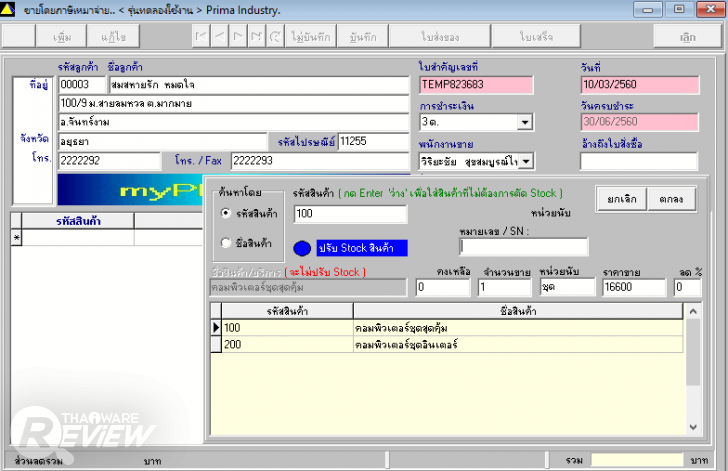Image resolution: width=728 pixels, height=471 pixels.
Task: Click date field 10/03/2560
Action: (x=639, y=85)
